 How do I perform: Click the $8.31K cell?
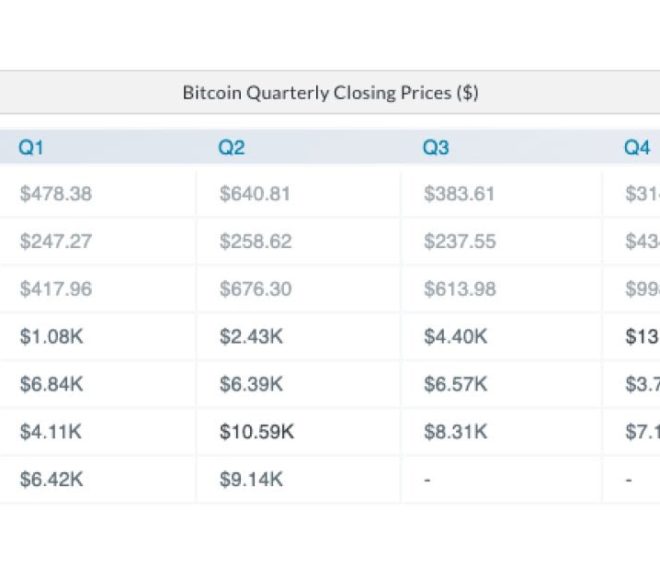[x=455, y=431]
